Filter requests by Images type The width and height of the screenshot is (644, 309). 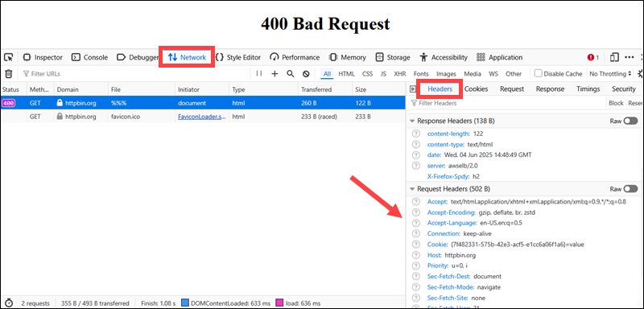446,74
